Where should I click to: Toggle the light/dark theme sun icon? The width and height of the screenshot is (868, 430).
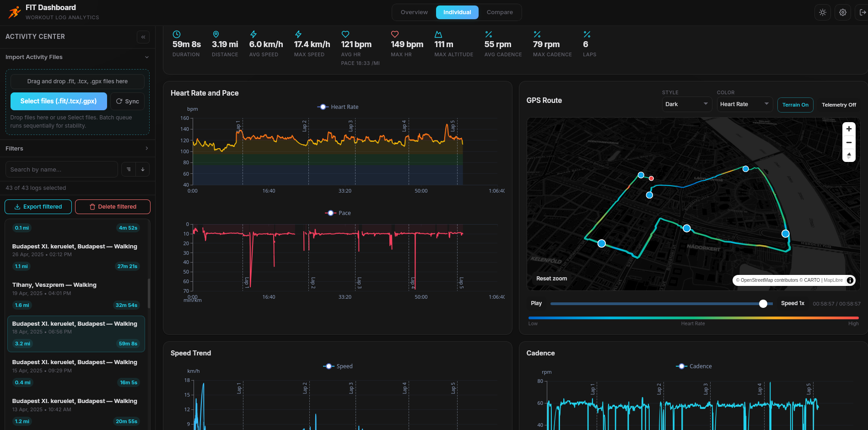[822, 12]
